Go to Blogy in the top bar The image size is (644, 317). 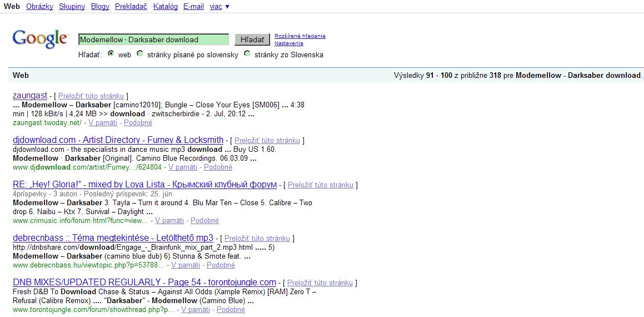[x=100, y=7]
